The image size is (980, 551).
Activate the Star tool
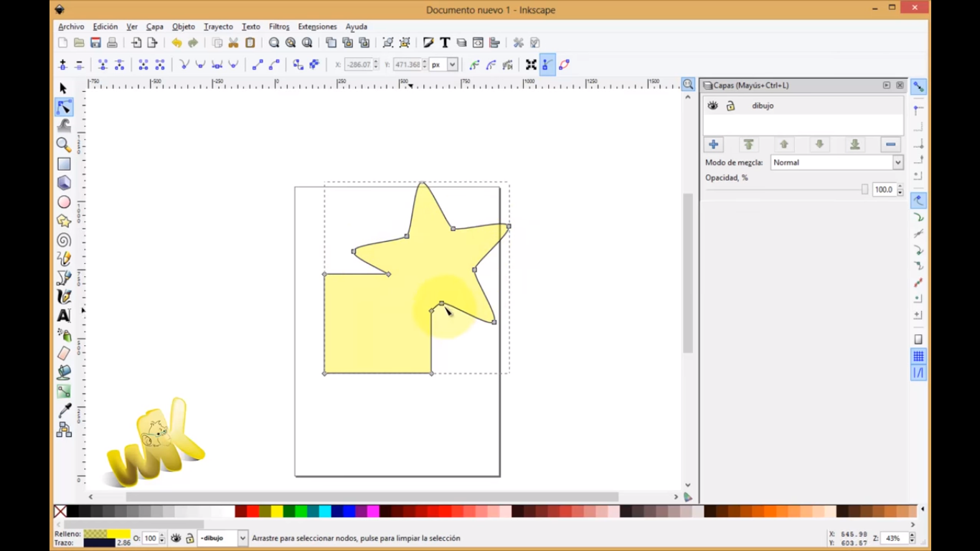[63, 221]
